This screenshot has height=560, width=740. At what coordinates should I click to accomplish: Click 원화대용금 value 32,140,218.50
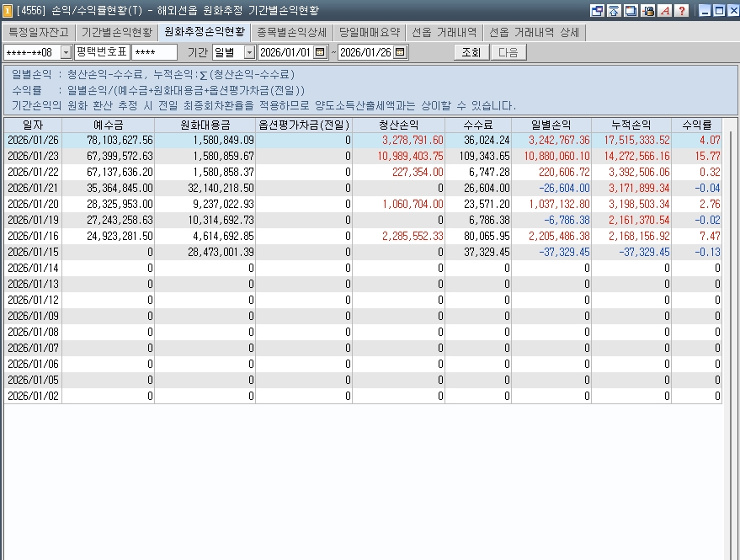(x=221, y=189)
